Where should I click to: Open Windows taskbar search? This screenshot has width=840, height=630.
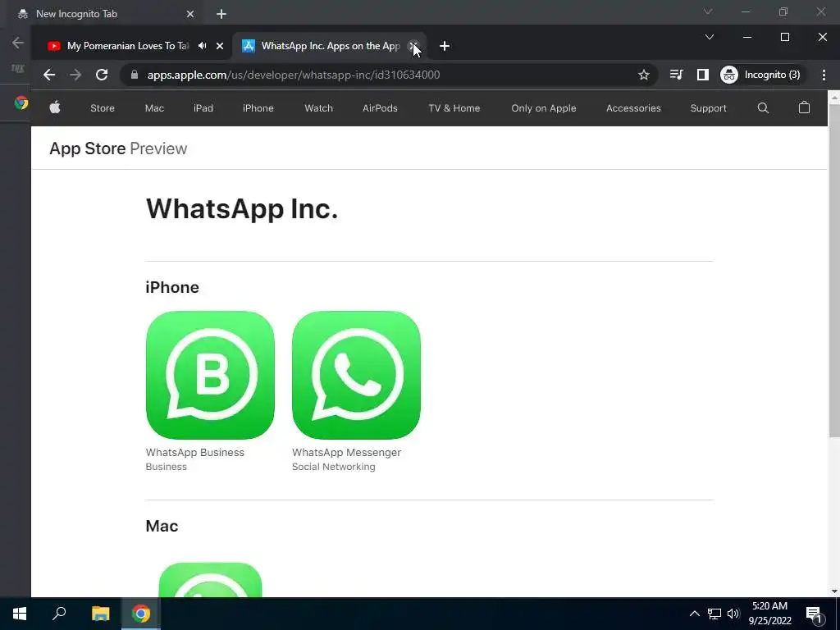[x=59, y=614]
